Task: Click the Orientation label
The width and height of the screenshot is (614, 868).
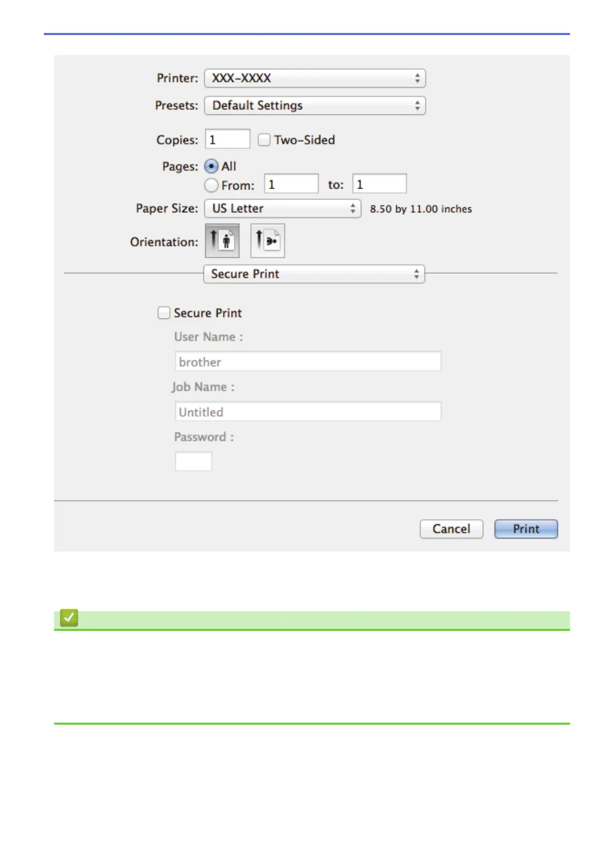Action: (164, 242)
